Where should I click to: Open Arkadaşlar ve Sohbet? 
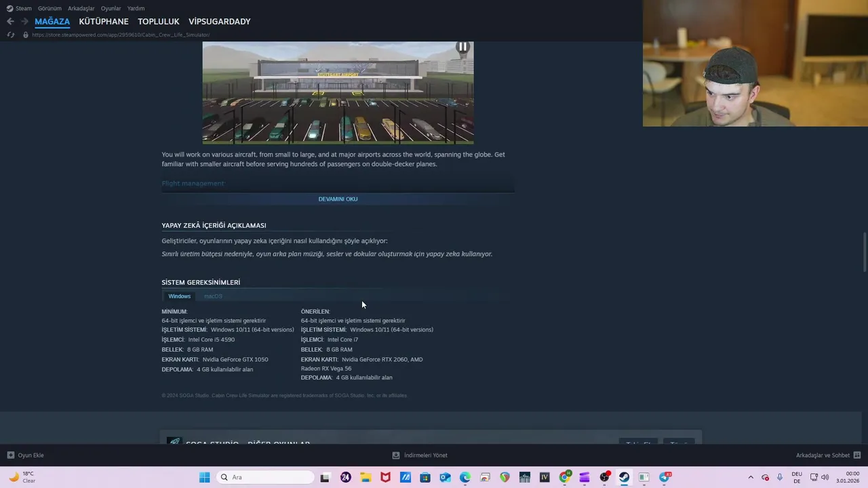[828, 455]
